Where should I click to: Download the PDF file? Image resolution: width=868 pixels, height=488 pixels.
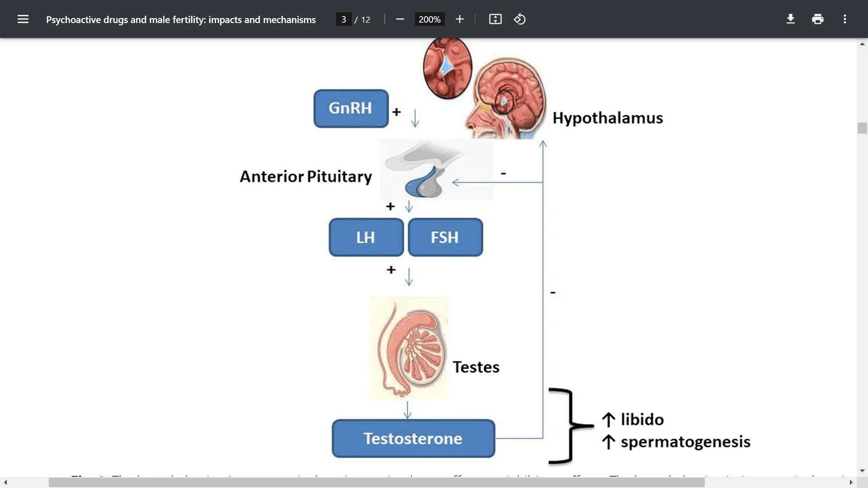[791, 19]
